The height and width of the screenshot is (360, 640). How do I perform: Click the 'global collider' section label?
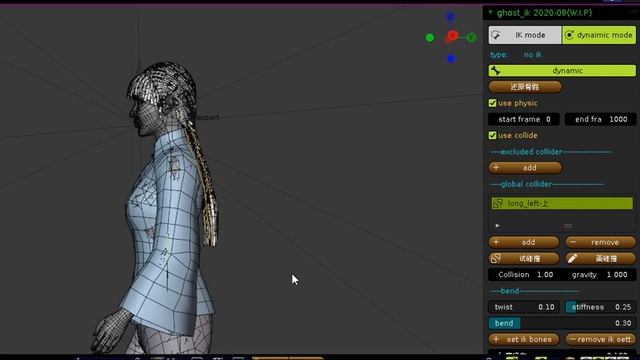(x=526, y=184)
